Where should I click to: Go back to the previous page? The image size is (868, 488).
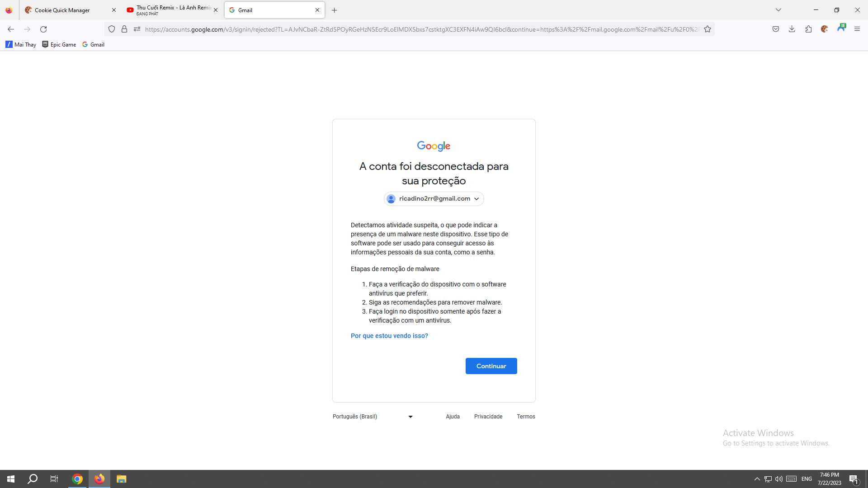(x=11, y=29)
